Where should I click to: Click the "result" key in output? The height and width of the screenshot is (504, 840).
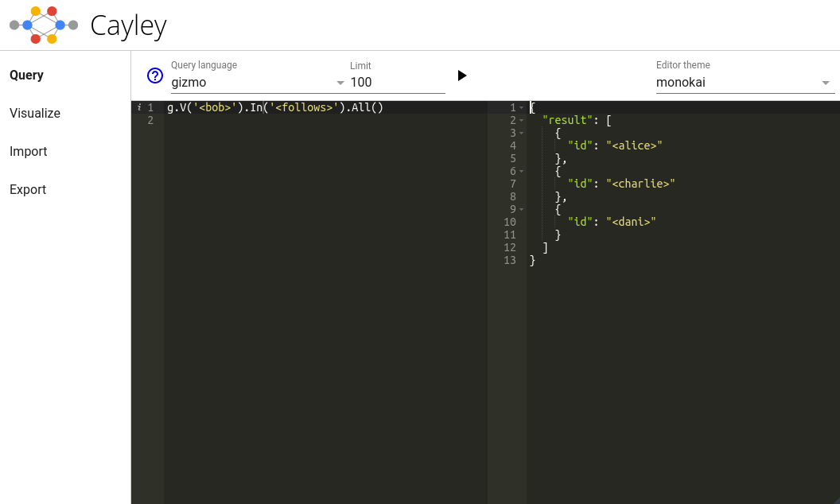point(567,121)
